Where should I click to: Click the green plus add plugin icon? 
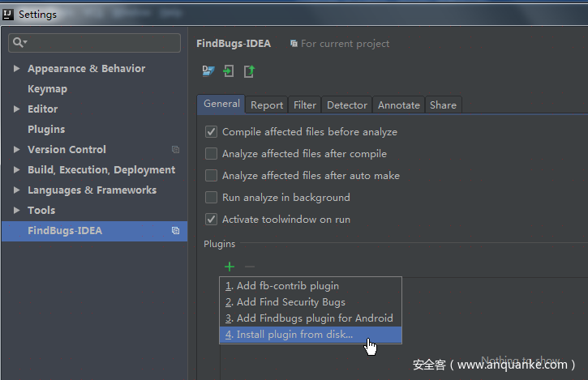230,267
